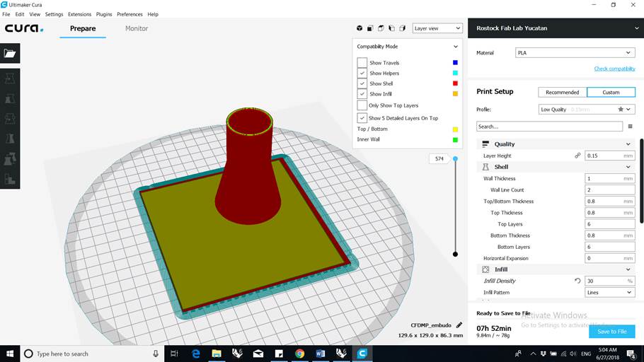Switch to right side camera view icon
This screenshot has height=362, width=644.
(x=402, y=28)
